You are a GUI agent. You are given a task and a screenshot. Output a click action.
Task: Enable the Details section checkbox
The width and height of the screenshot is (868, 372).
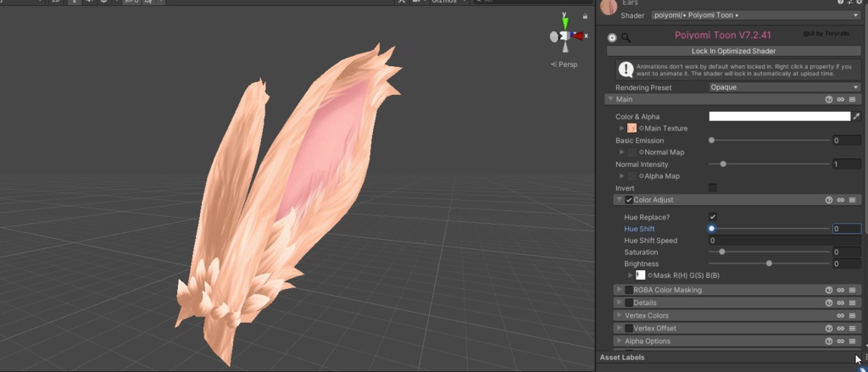point(629,303)
